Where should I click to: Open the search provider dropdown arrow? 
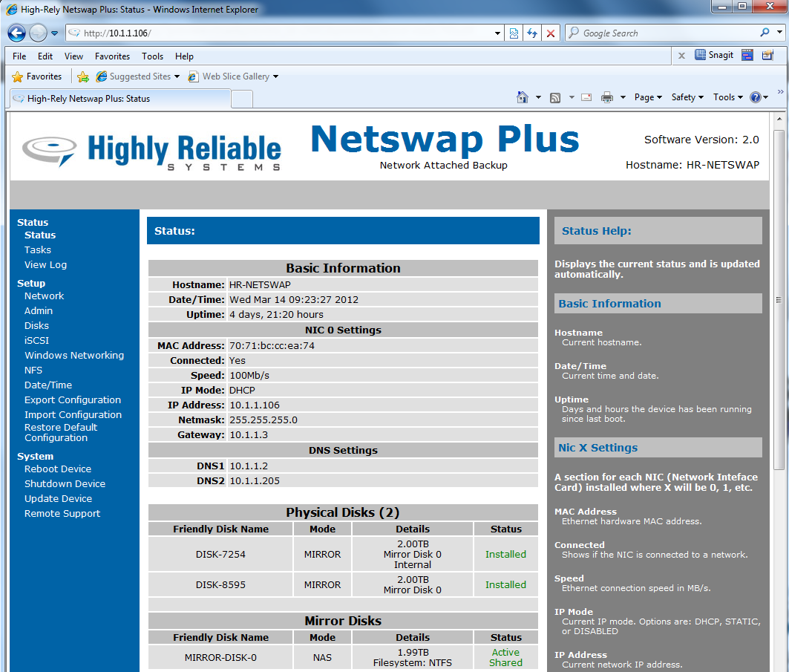pos(779,33)
